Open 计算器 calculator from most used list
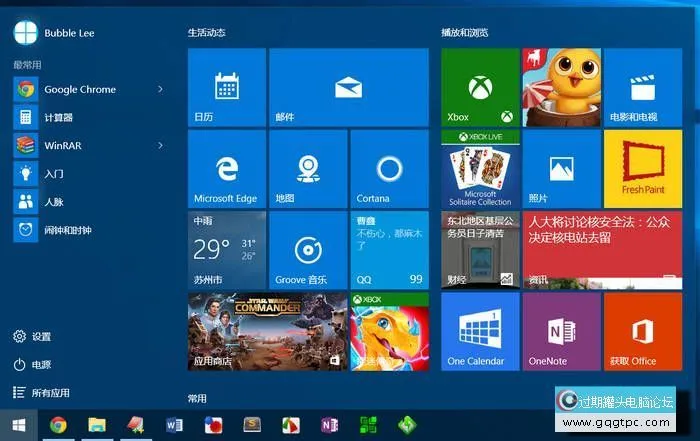 [58, 117]
